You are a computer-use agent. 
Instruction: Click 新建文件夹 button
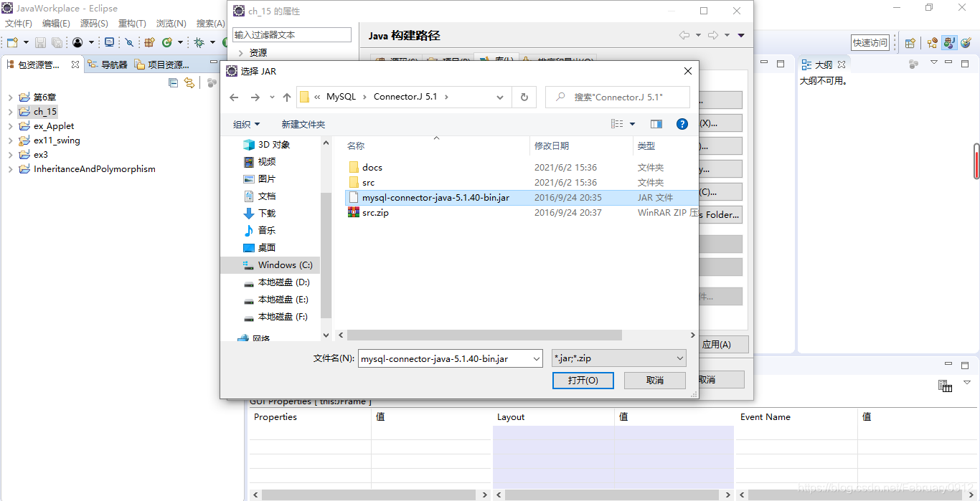303,124
